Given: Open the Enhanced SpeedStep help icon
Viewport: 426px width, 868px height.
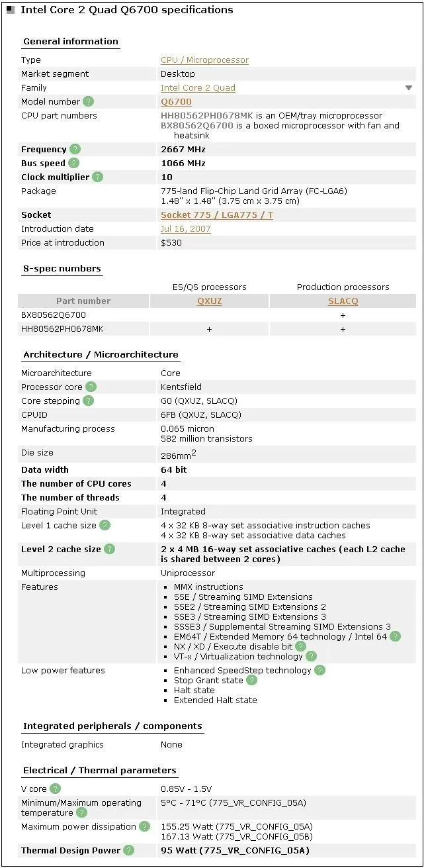Looking at the screenshot, I should coord(319,670).
